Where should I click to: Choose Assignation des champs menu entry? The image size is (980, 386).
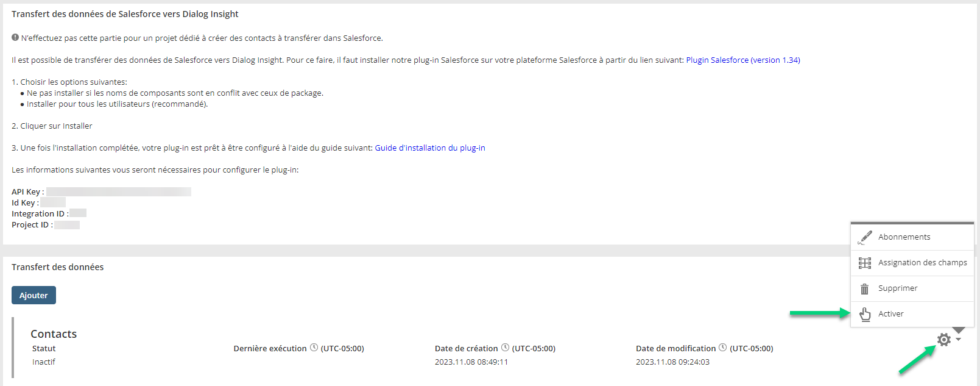(x=912, y=263)
